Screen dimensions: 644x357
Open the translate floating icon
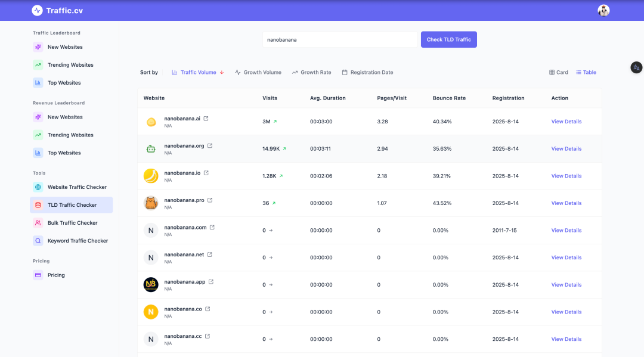pos(636,67)
